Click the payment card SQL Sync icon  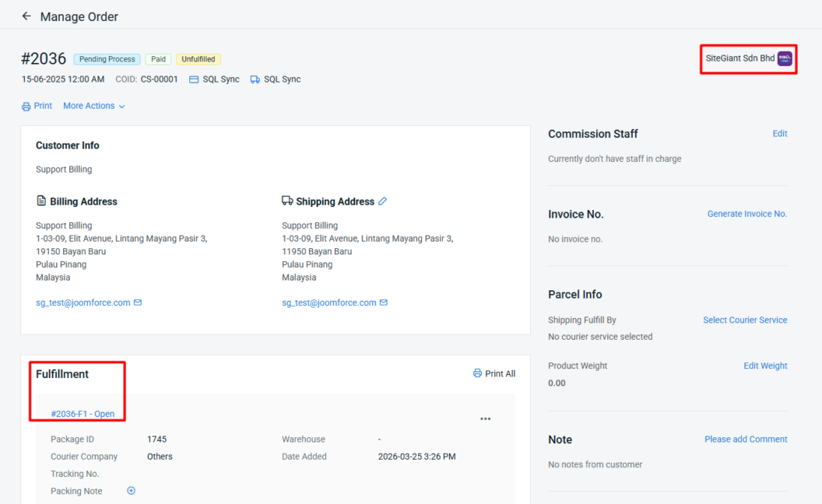coord(195,79)
